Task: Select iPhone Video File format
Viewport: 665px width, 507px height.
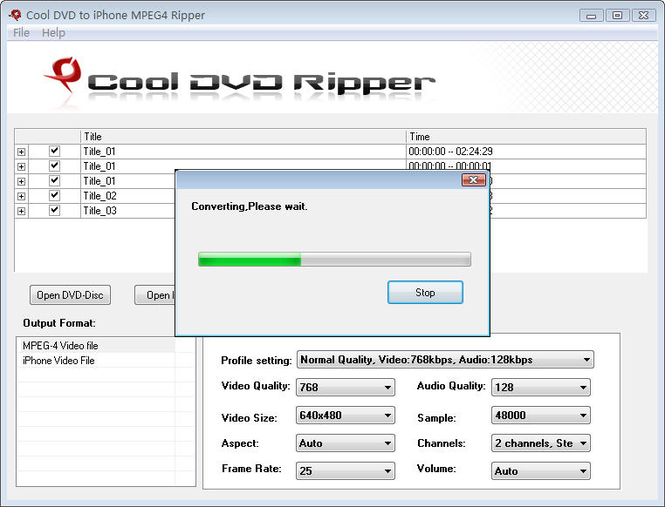Action: pos(59,361)
